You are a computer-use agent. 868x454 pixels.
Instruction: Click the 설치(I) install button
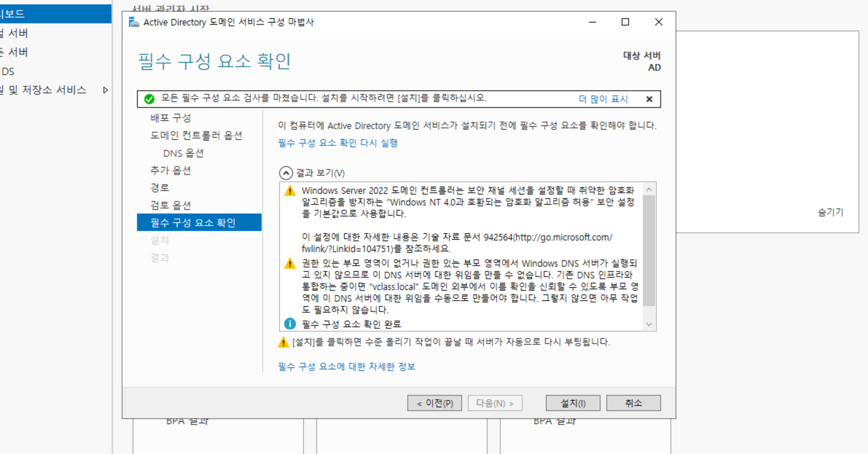point(572,403)
